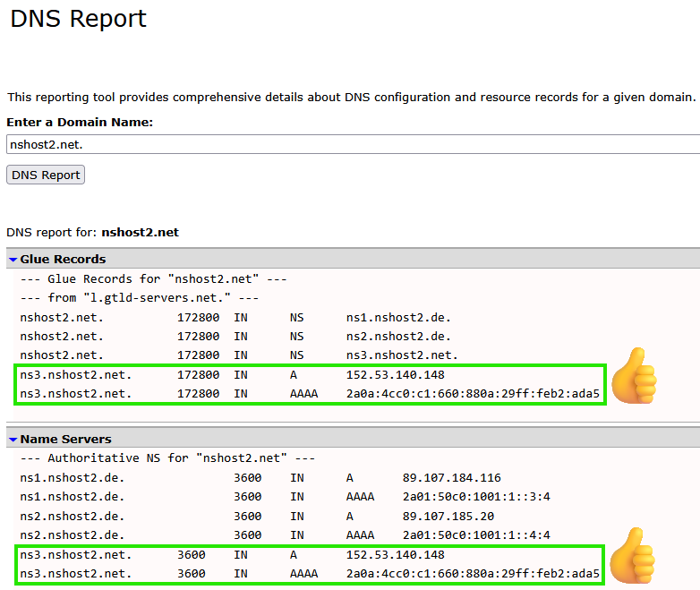700x590 pixels.
Task: Select the DNS Report page title
Action: [78, 19]
